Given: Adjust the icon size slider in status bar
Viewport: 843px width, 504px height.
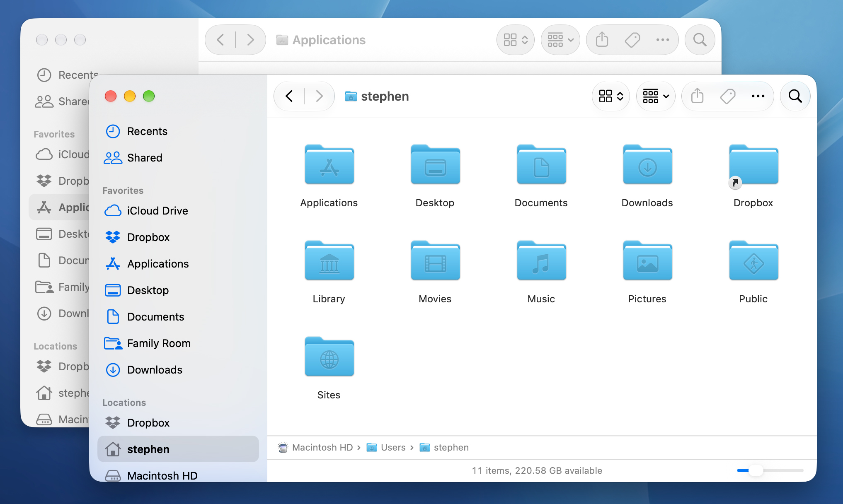Looking at the screenshot, I should (x=756, y=470).
